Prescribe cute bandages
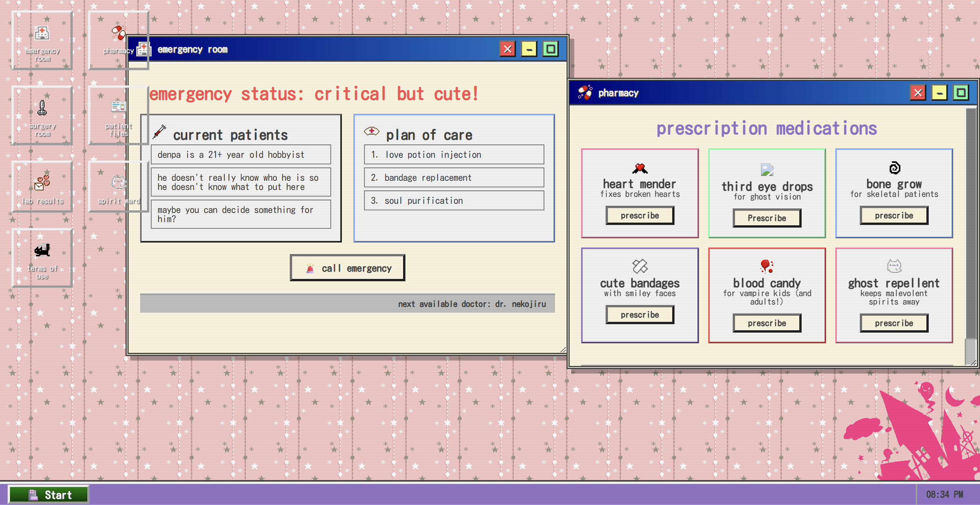This screenshot has height=505, width=980. [x=640, y=315]
